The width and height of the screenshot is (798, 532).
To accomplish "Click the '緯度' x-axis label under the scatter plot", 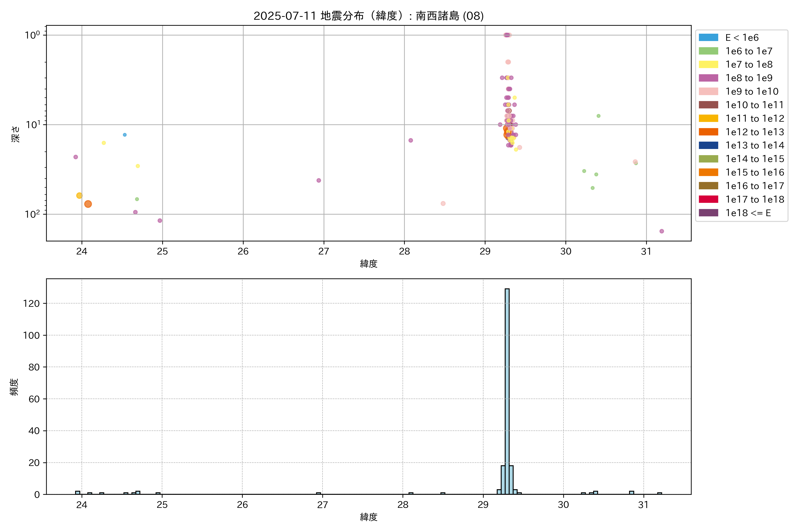I will click(x=368, y=264).
